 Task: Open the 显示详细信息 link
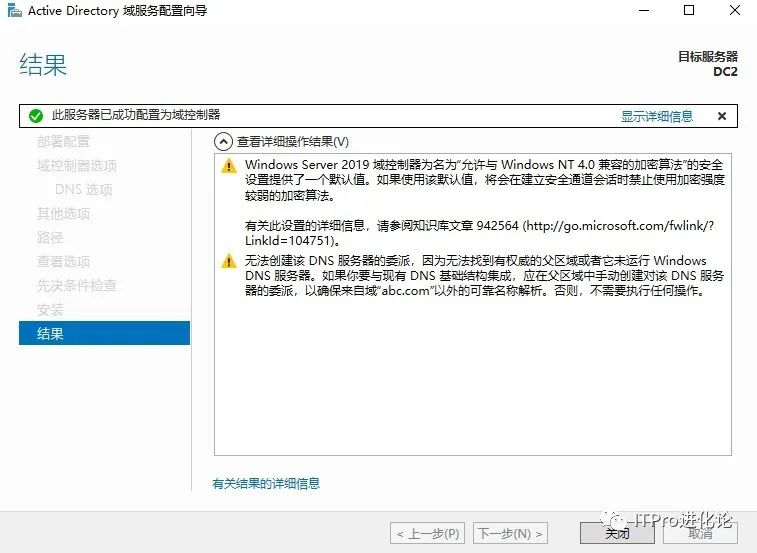(657, 116)
